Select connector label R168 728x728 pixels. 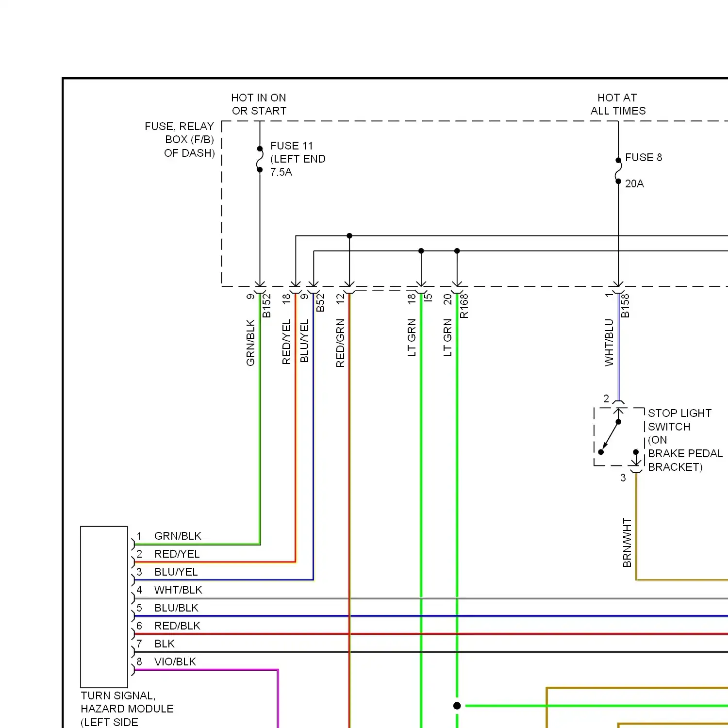pos(464,306)
